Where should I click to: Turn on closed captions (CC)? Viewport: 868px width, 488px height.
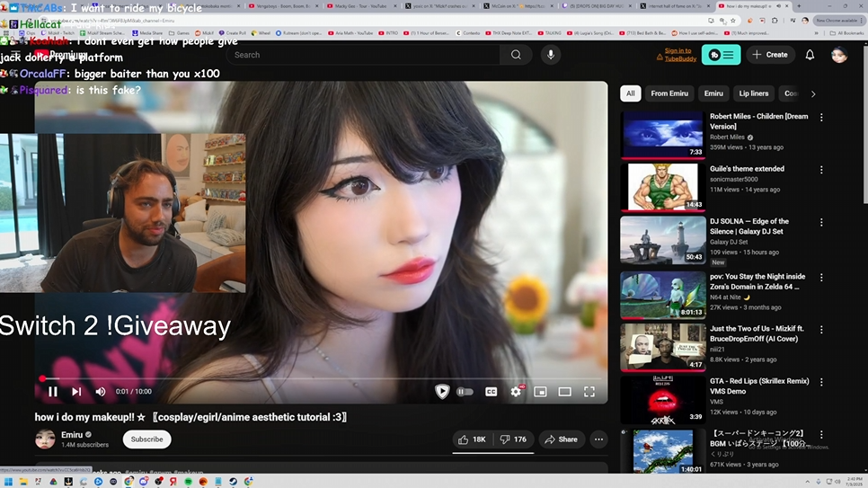(491, 392)
